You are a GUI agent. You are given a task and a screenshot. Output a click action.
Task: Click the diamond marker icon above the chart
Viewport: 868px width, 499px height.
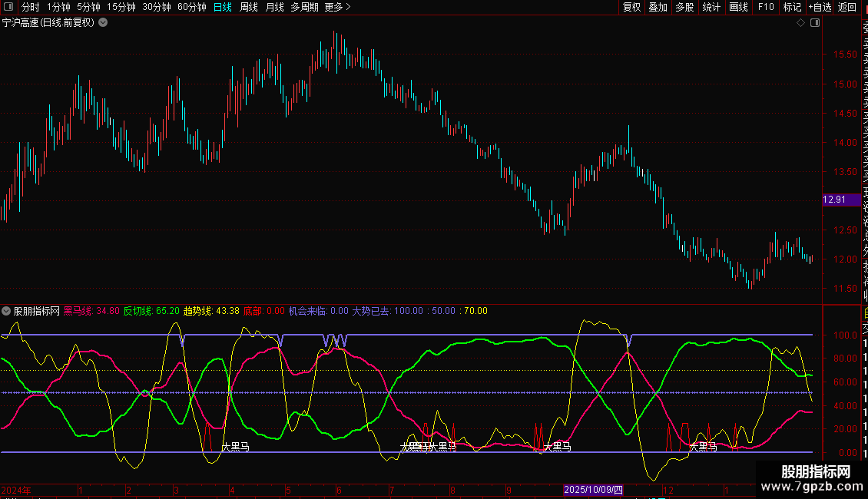pos(800,23)
